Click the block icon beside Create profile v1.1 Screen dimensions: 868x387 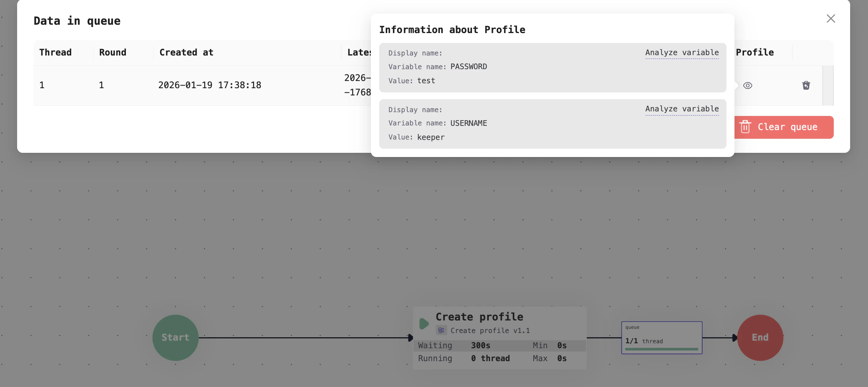(x=441, y=330)
